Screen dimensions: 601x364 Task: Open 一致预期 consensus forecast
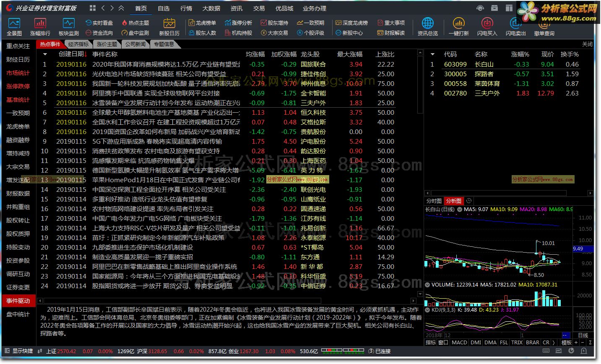tap(310, 23)
